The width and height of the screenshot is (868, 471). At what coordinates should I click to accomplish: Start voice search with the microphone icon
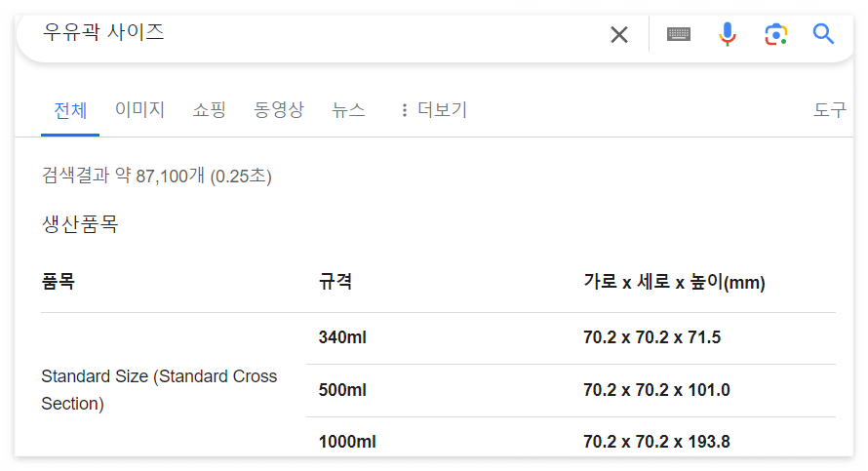point(727,34)
